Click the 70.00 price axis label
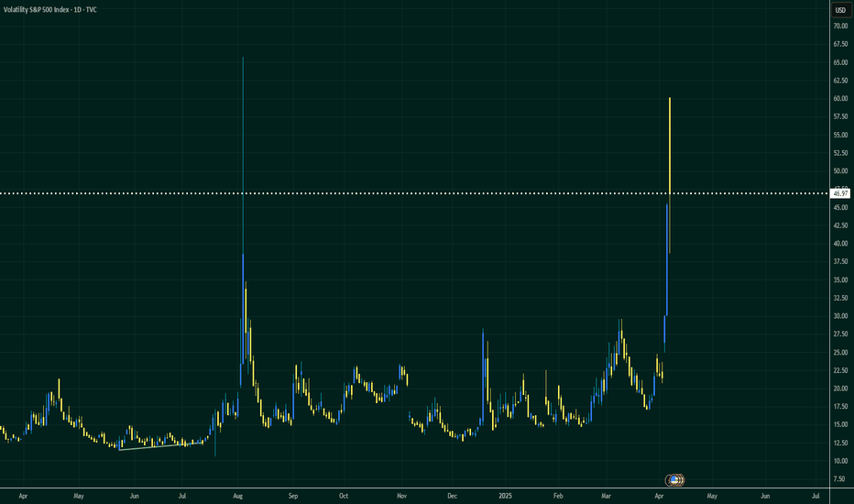The height and width of the screenshot is (504, 854). (x=841, y=27)
